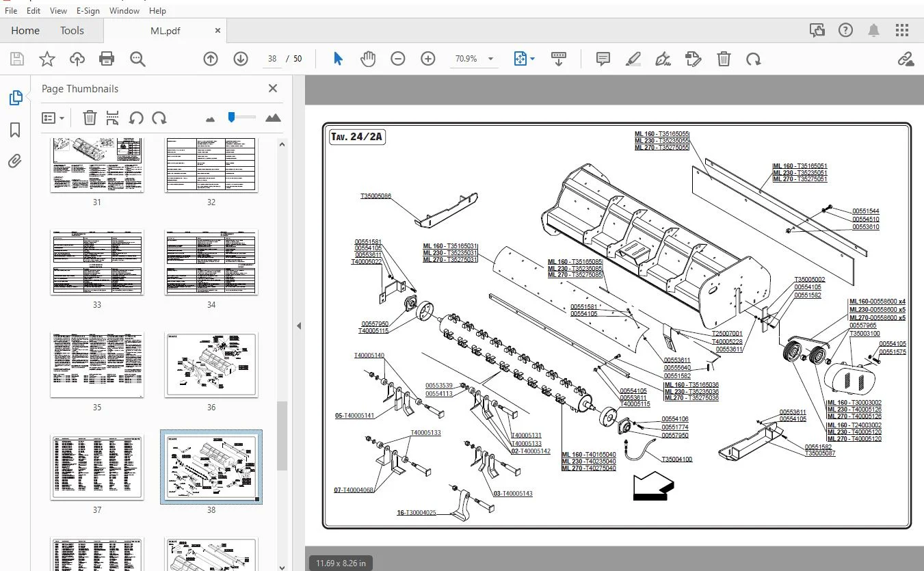Open the Find text search tool

pyautogui.click(x=137, y=59)
